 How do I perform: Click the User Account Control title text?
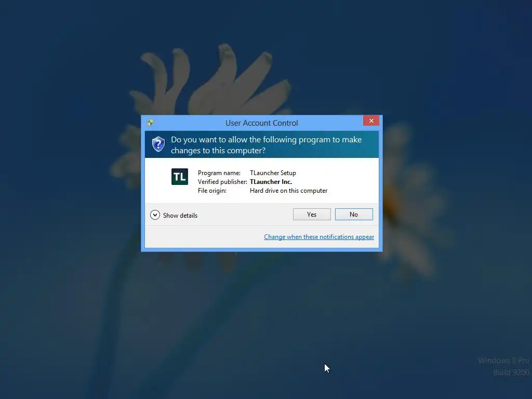(x=262, y=123)
